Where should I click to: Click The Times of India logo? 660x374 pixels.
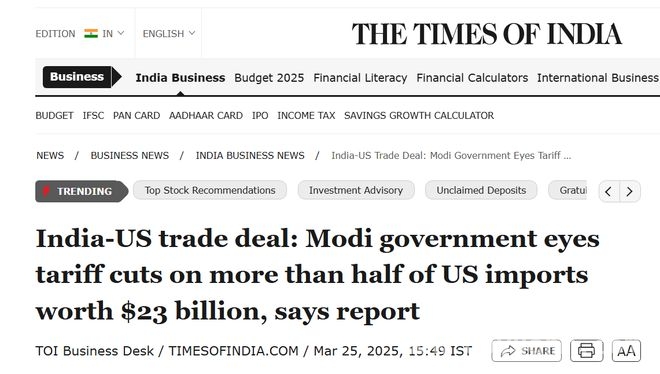[x=487, y=34]
